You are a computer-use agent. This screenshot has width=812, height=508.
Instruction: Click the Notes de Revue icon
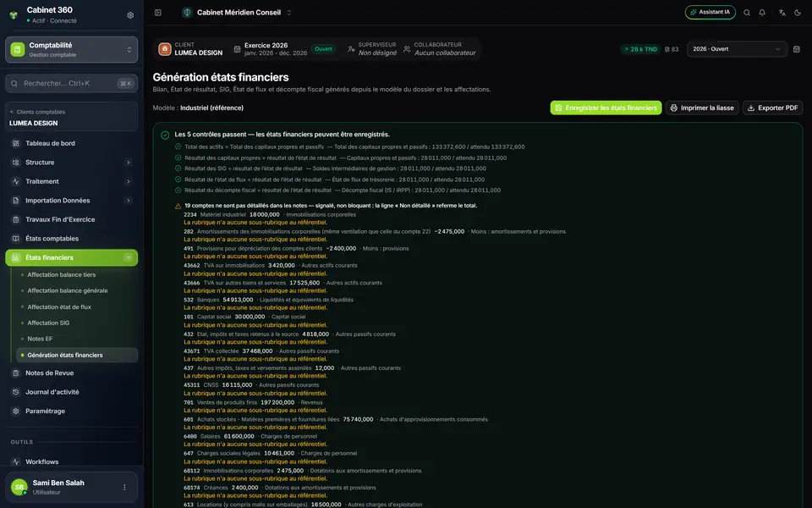coord(15,373)
